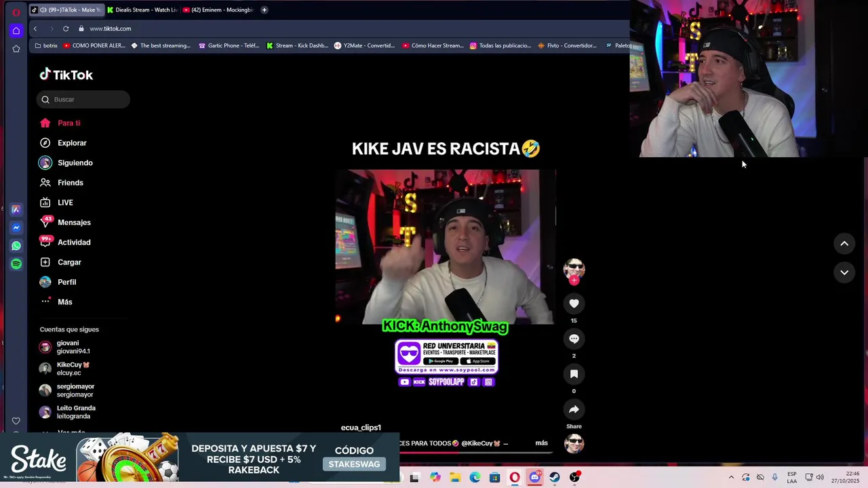Image resolution: width=868 pixels, height=488 pixels.
Task: Open ecua_clips1 author profile
Action: point(361,428)
